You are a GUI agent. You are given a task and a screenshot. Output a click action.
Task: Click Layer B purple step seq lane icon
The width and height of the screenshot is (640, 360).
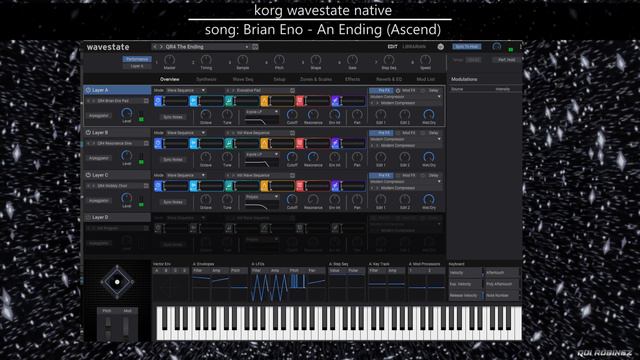(335, 143)
